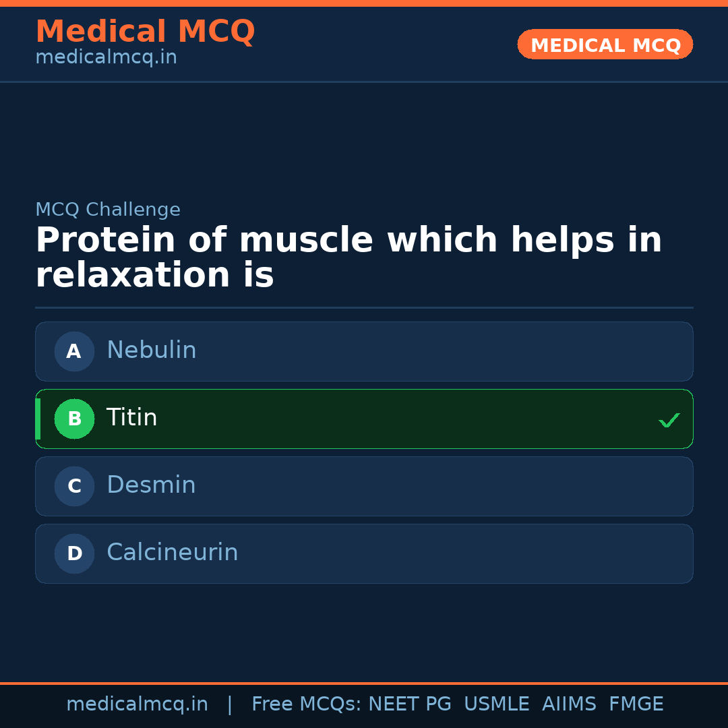728x728 pixels.
Task: Open the NEET PG section in footer
Action: pyautogui.click(x=409, y=704)
